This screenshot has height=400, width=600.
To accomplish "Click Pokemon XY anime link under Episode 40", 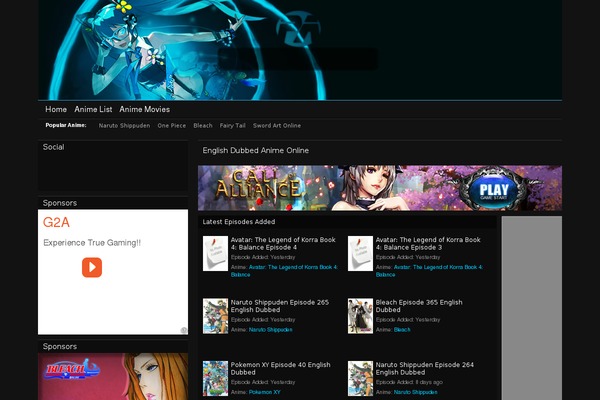I will (264, 392).
